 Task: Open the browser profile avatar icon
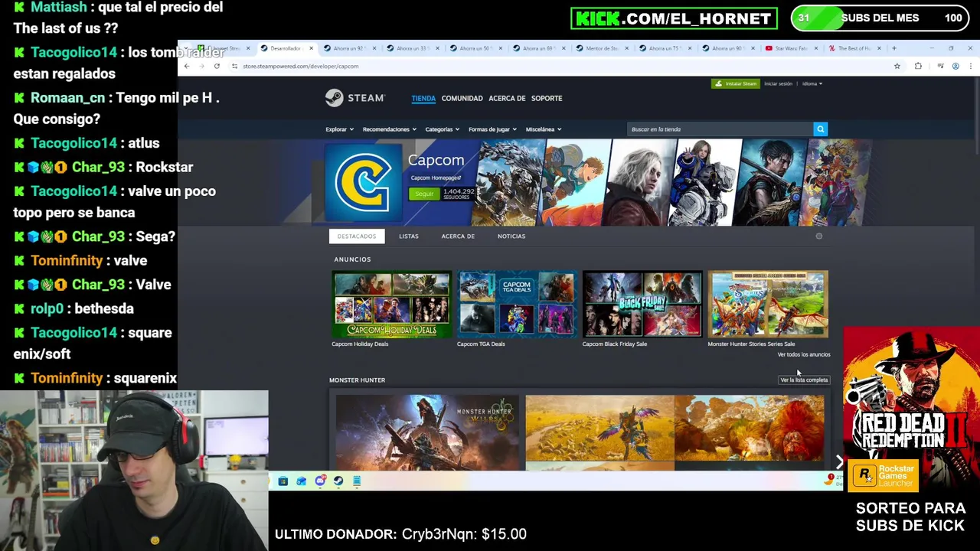tap(955, 67)
